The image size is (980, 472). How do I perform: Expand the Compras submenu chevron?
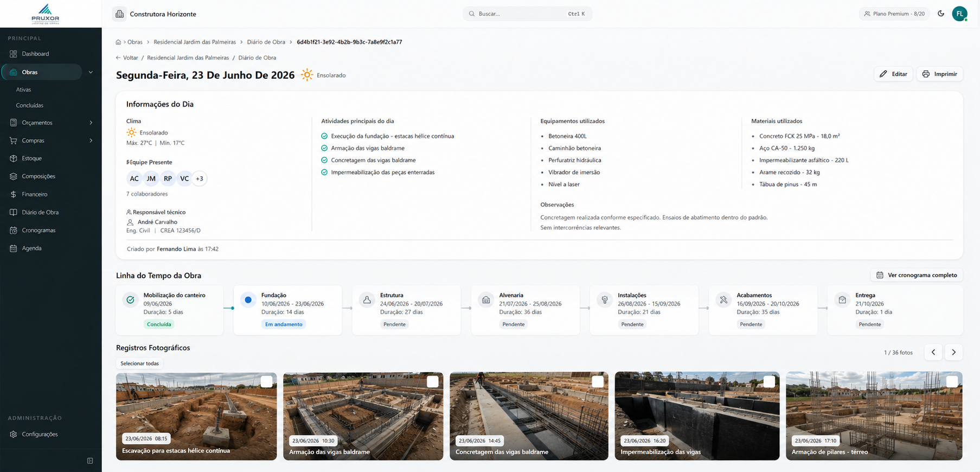point(91,141)
